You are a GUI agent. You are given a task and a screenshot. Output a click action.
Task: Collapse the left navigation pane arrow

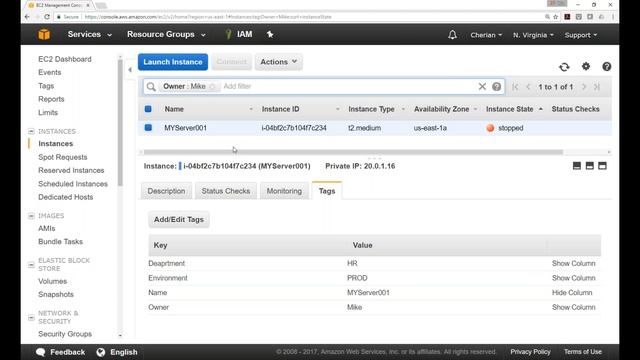tap(130, 70)
